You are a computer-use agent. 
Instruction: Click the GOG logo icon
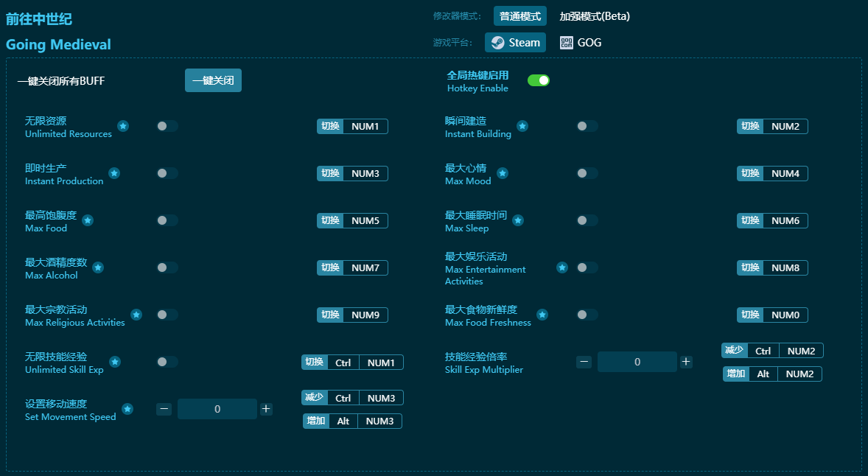(x=567, y=43)
